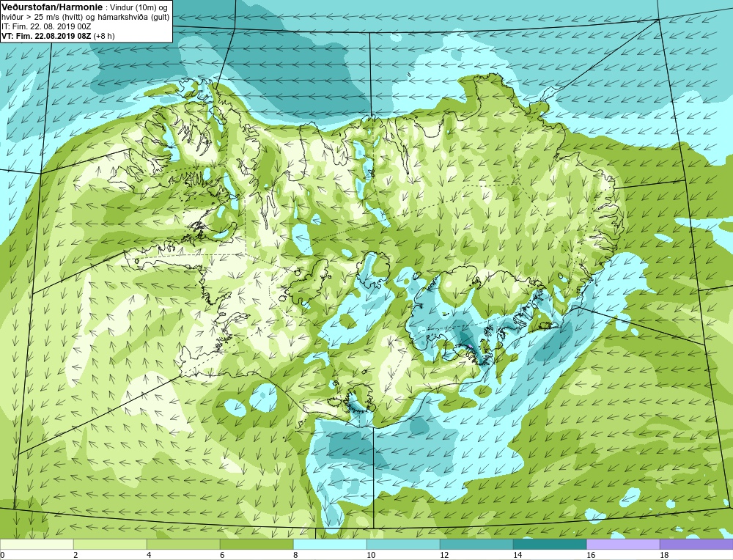733x560 pixels.
Task: Click the legend scale label 10
Action: point(371,555)
